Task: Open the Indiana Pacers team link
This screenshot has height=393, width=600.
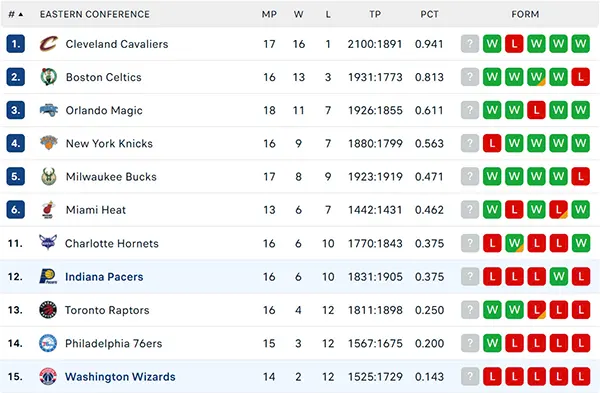Action: 104,277
